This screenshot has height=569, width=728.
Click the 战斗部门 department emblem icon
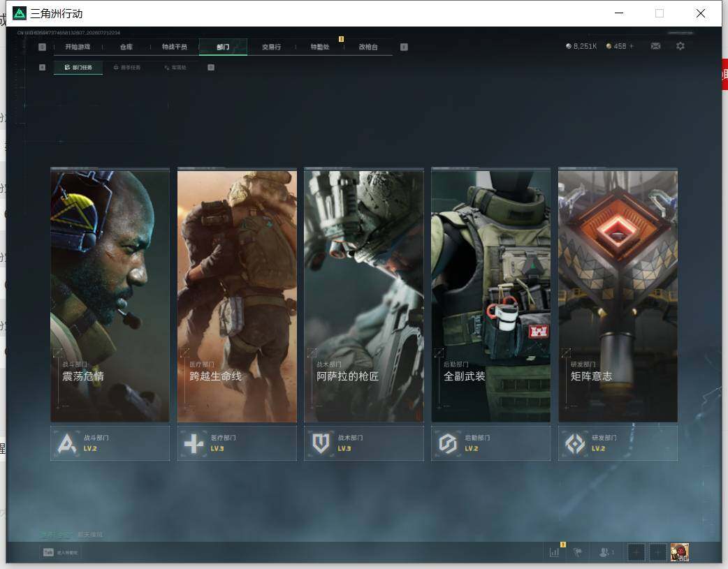[x=67, y=444]
